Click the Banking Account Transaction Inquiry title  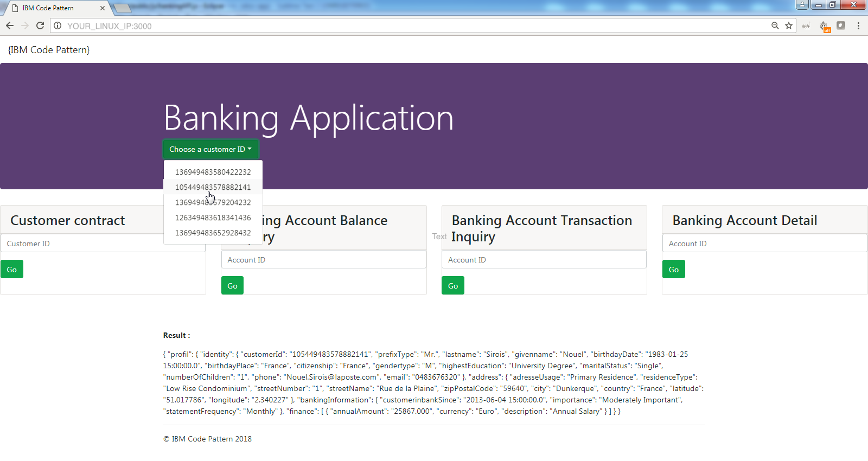542,228
